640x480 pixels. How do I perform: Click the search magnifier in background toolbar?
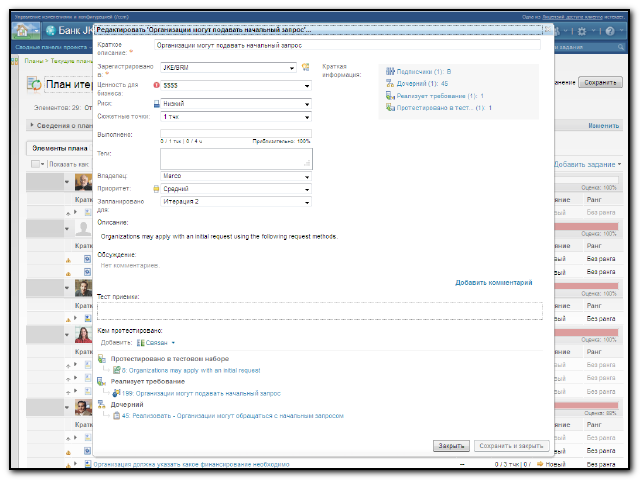click(621, 47)
